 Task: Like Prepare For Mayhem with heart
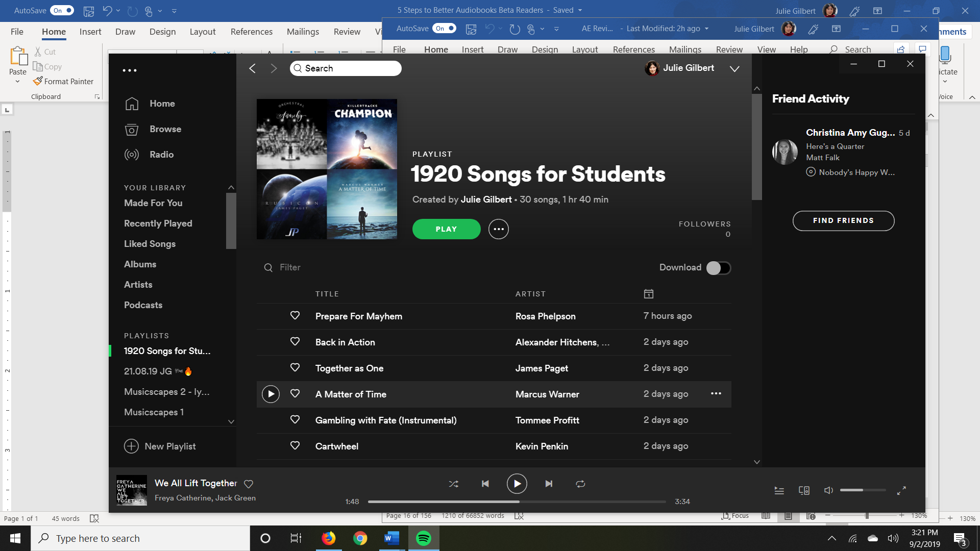pyautogui.click(x=295, y=316)
